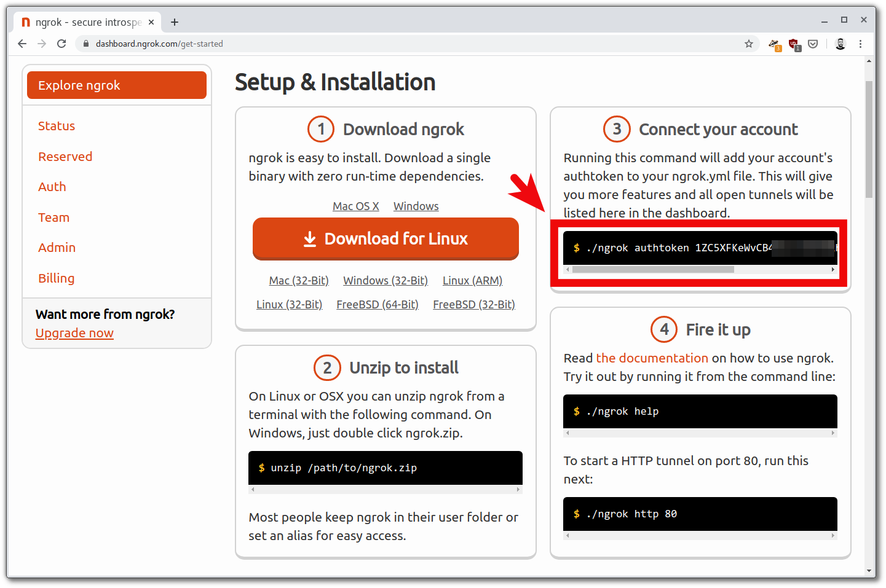Image resolution: width=886 pixels, height=588 pixels.
Task: Click the Download ngrok heading
Action: coord(403,130)
